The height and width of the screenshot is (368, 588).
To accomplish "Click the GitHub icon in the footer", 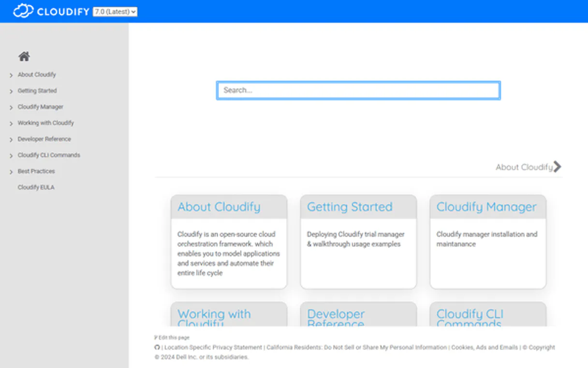I will coord(157,347).
